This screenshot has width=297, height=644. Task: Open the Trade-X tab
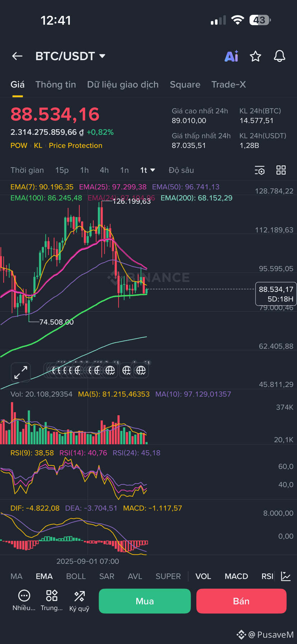228,85
